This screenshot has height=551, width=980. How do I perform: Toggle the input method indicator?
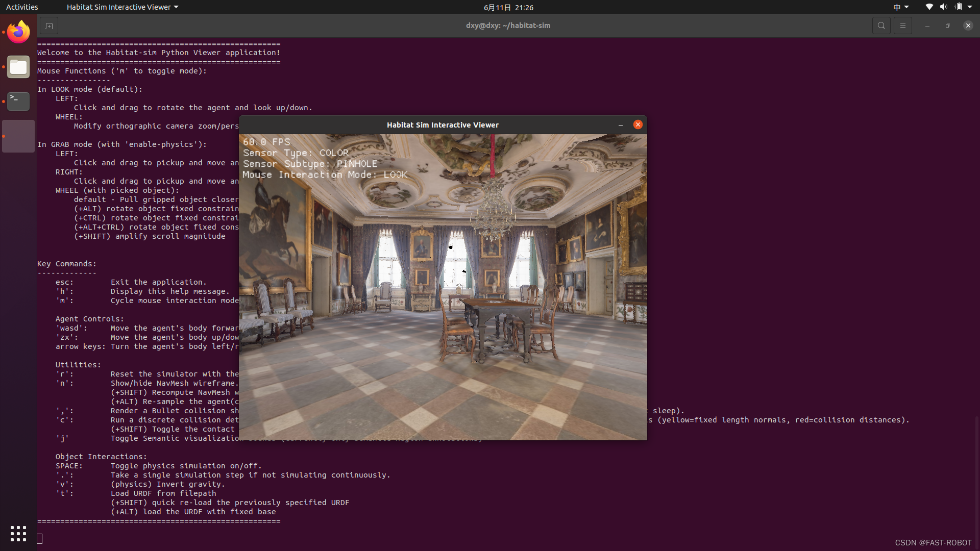897,7
